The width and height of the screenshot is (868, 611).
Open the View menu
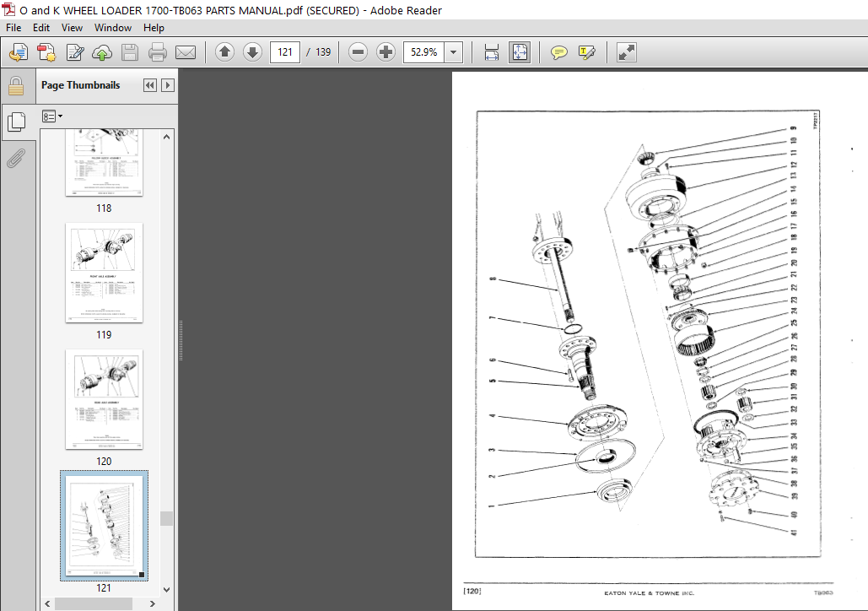(x=72, y=28)
